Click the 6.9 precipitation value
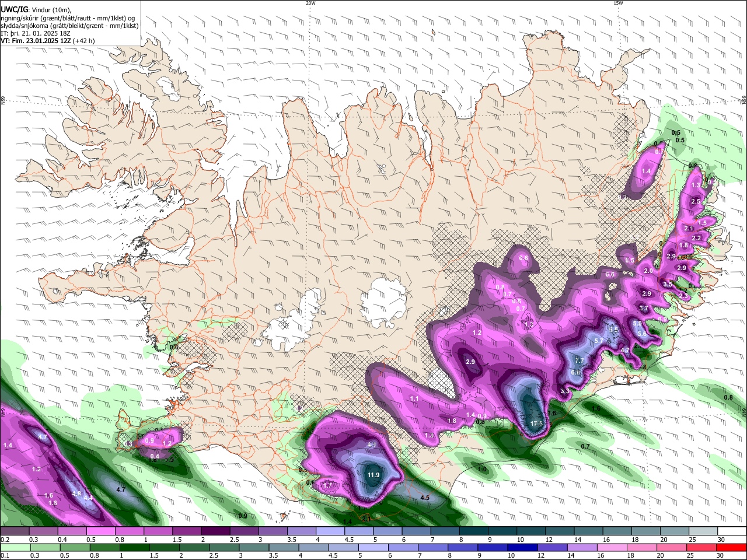 click(x=575, y=372)
